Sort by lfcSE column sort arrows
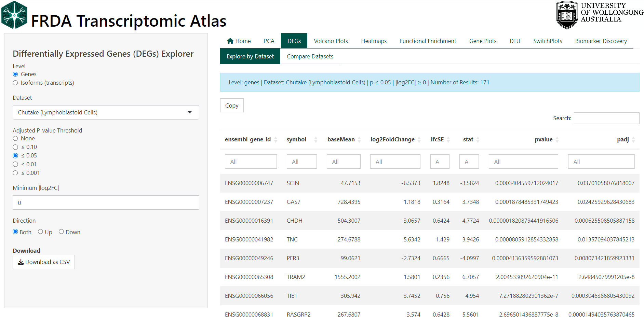The image size is (644, 321). pos(448,139)
